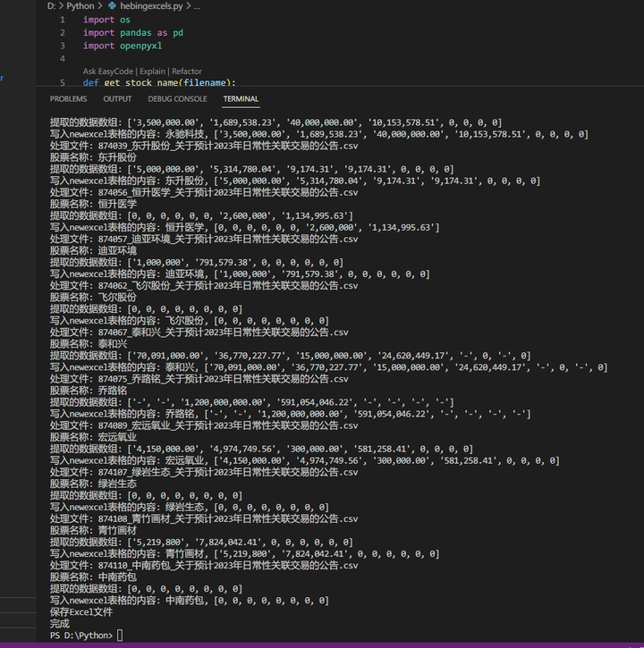
Task: Open the hebingexcels.py breadcrumb item
Action: pos(151,5)
